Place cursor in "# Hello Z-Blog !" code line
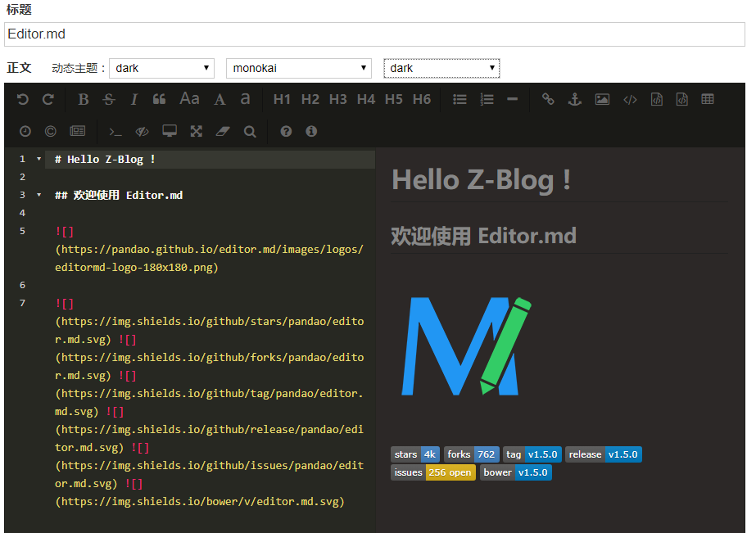The width and height of the screenshot is (756, 533). click(105, 160)
